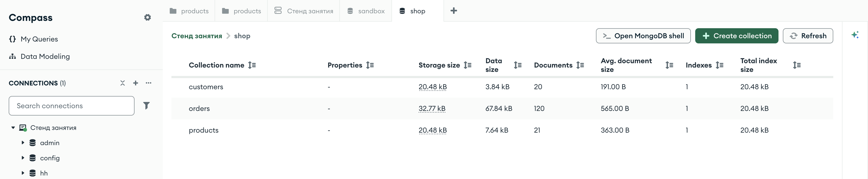Sort by Indexes column icon
Image resolution: width=868 pixels, height=179 pixels.
(x=720, y=65)
